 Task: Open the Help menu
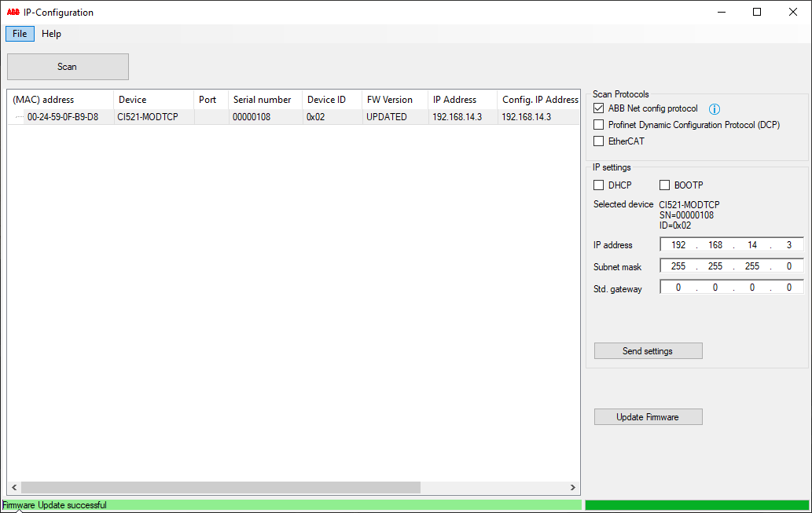pos(51,33)
